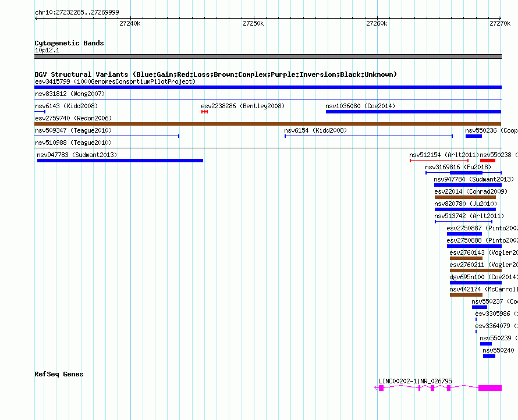The width and height of the screenshot is (518, 420).
Task: Open the LINC00202-1|NR_026795 gene label
Action: tap(415, 381)
